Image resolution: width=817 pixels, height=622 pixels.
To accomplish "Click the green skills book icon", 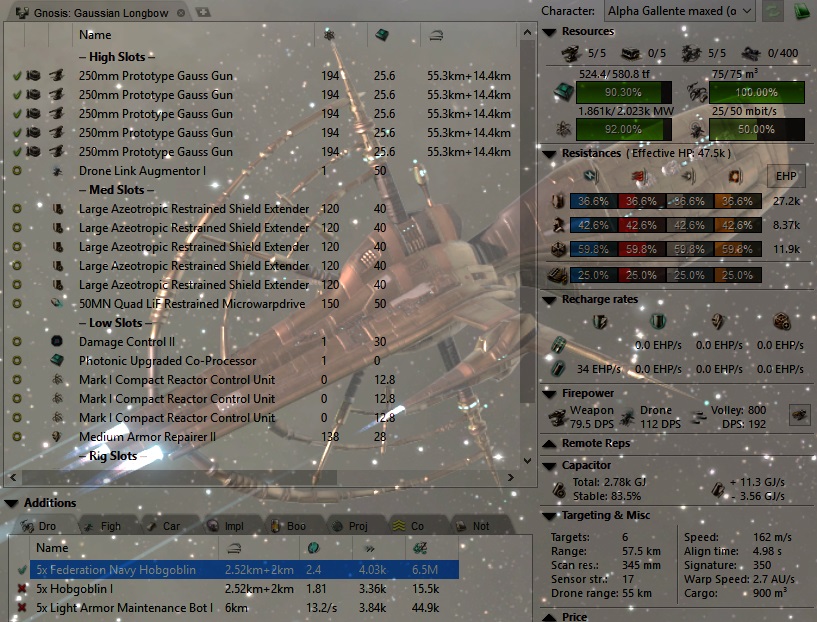I will [x=802, y=11].
